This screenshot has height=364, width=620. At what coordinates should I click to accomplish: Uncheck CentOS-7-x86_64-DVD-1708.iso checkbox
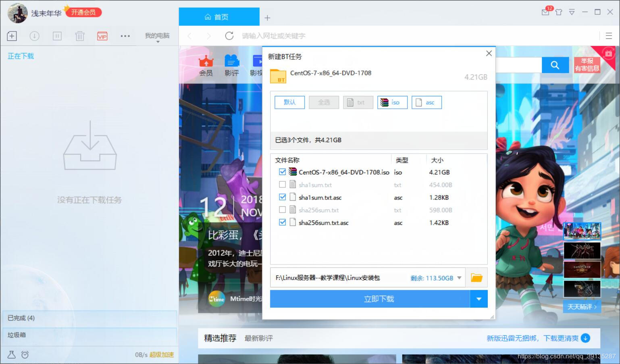[282, 172]
